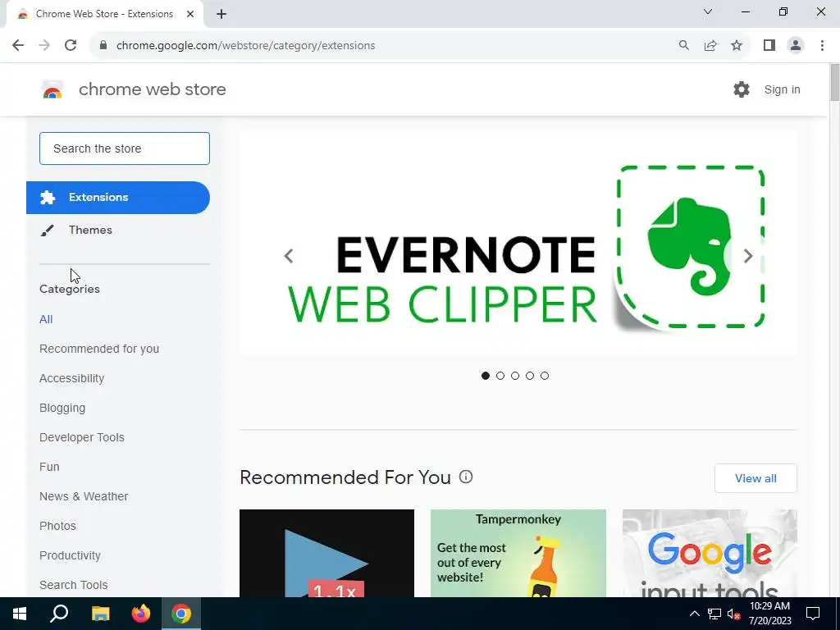Open the Tampermonkey extension card
Image resolution: width=840 pixels, height=630 pixels.
tap(518, 554)
